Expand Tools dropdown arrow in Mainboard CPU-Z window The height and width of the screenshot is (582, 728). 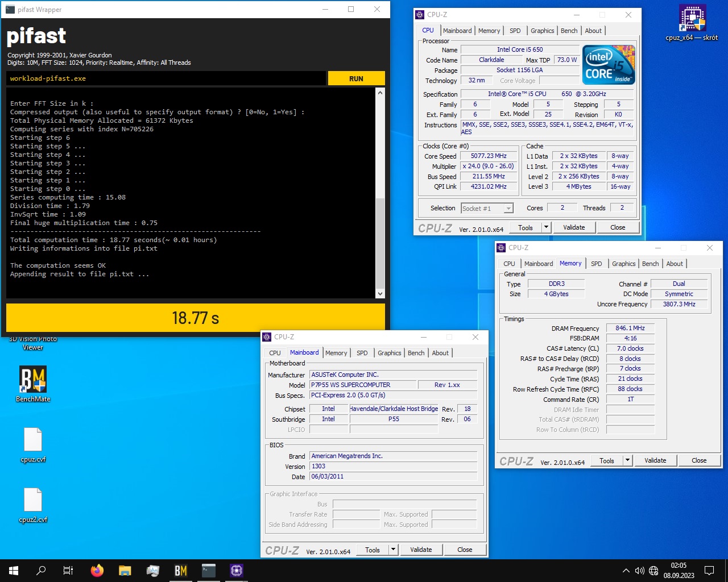click(x=394, y=550)
